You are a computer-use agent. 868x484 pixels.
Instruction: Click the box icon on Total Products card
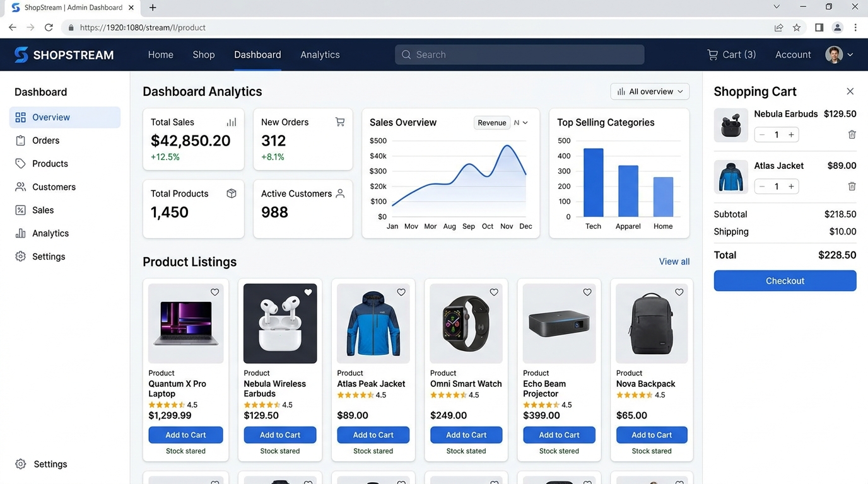(x=232, y=193)
